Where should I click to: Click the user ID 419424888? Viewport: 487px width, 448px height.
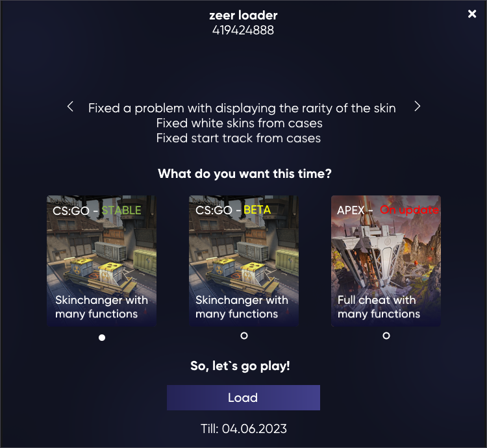[243, 31]
